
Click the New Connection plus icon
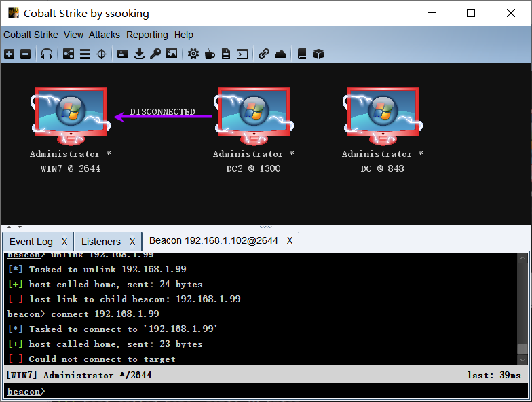pyautogui.click(x=9, y=54)
